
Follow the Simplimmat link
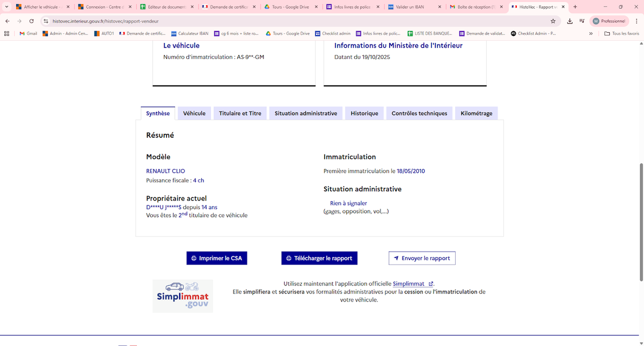click(x=413, y=283)
